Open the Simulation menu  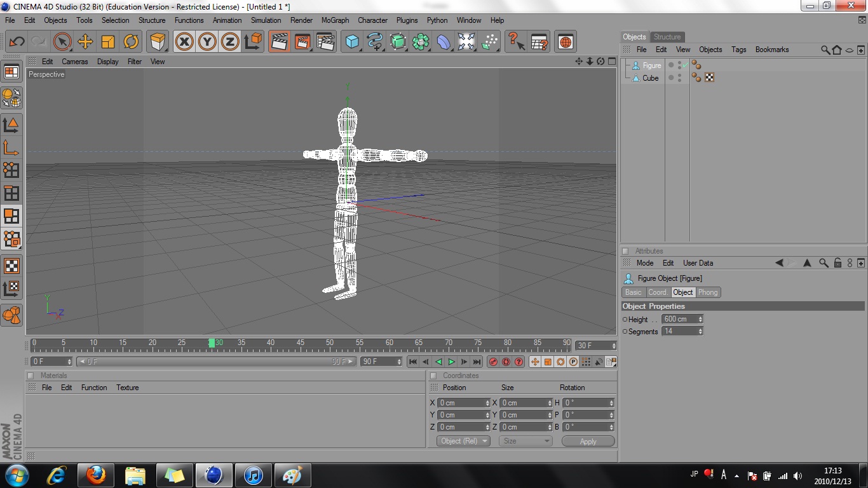(266, 20)
